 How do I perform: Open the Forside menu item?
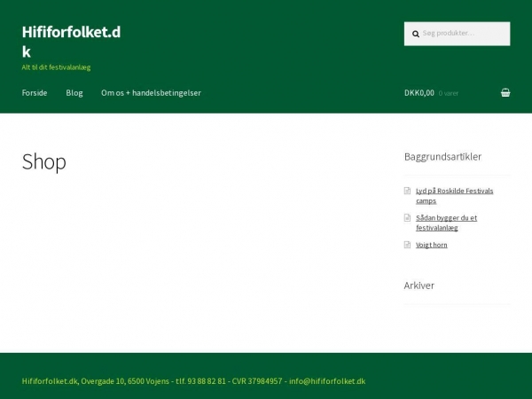coord(35,92)
